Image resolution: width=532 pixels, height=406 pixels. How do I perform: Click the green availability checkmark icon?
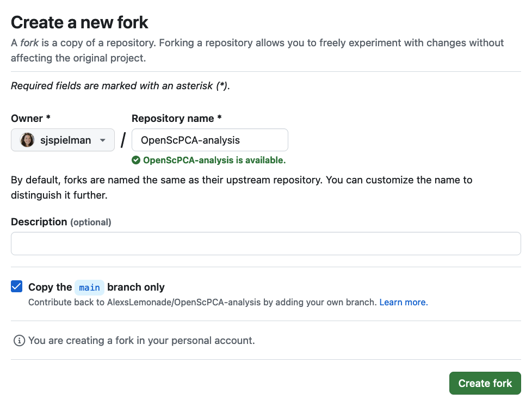pos(136,160)
